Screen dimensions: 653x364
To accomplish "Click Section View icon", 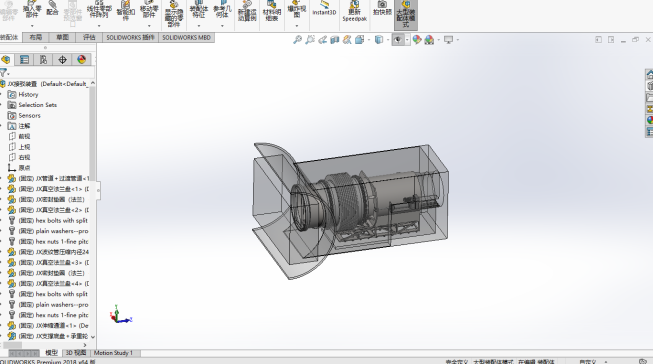I will click(x=334, y=40).
